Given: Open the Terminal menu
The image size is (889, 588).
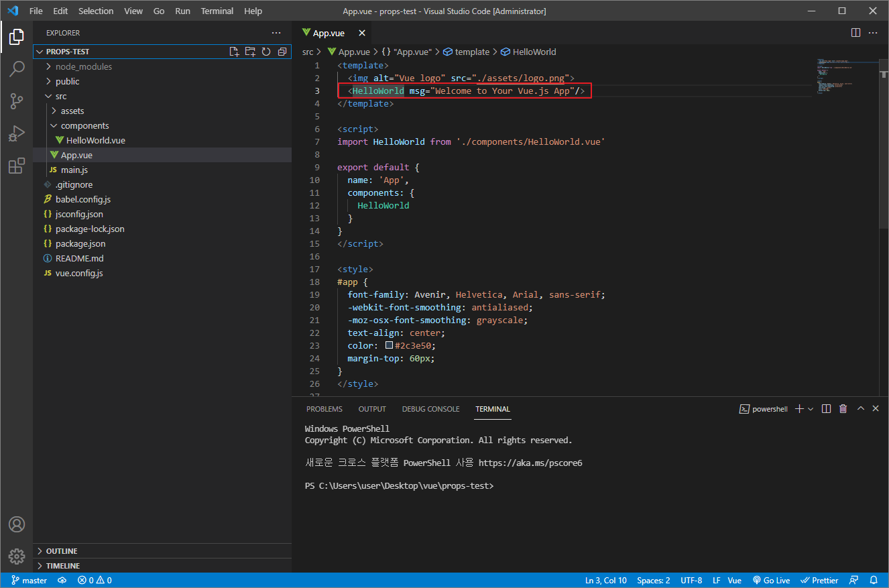Looking at the screenshot, I should [217, 11].
